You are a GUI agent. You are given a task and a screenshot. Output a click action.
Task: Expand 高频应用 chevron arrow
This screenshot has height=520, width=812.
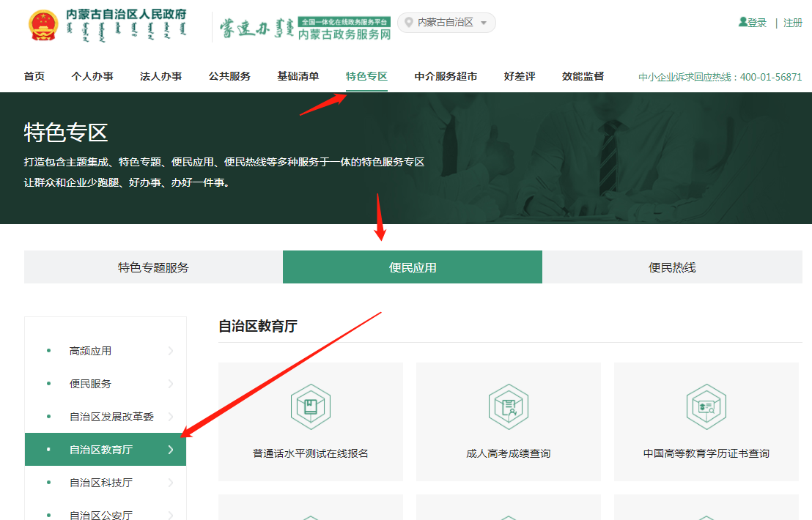(x=171, y=351)
